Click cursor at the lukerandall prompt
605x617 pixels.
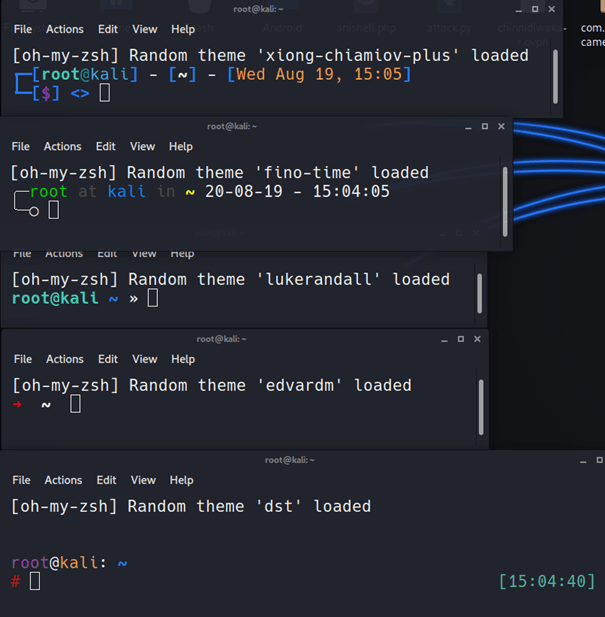point(153,298)
